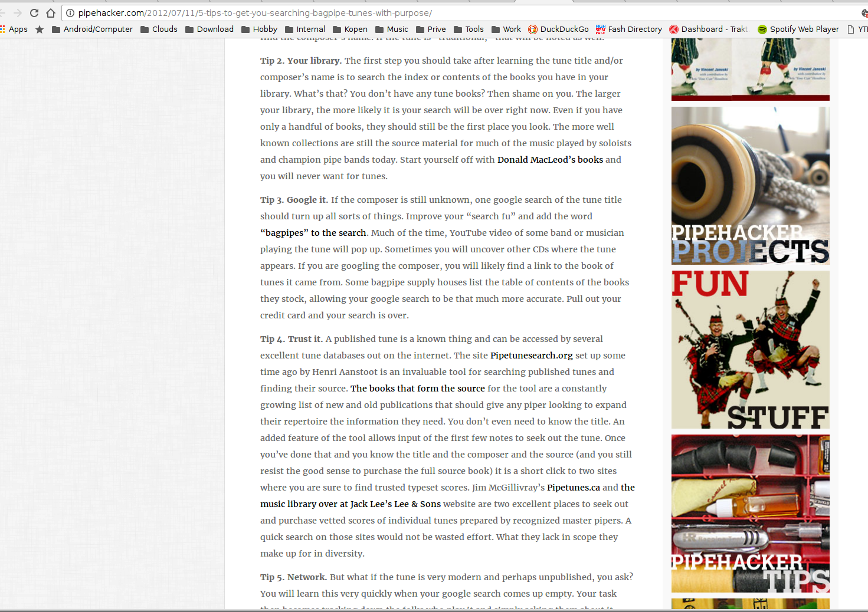The image size is (868, 612).
Task: Open the Tools bookmark folder
Action: (469, 29)
